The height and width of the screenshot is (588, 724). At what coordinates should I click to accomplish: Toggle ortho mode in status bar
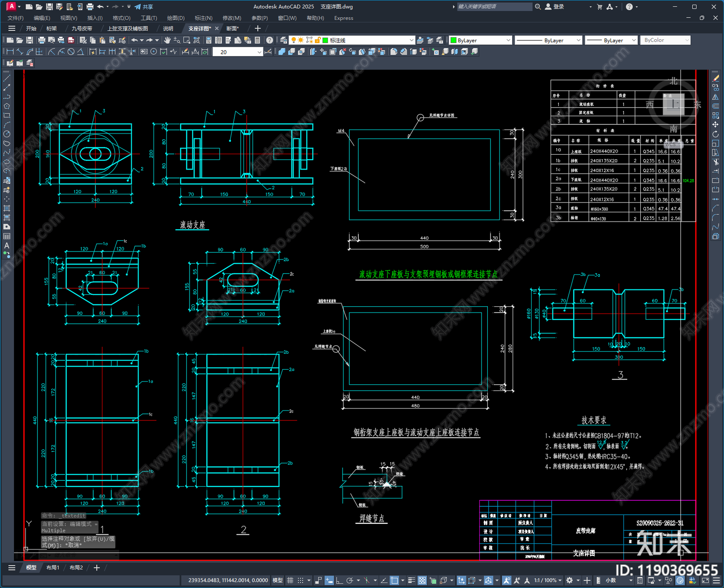[339, 580]
